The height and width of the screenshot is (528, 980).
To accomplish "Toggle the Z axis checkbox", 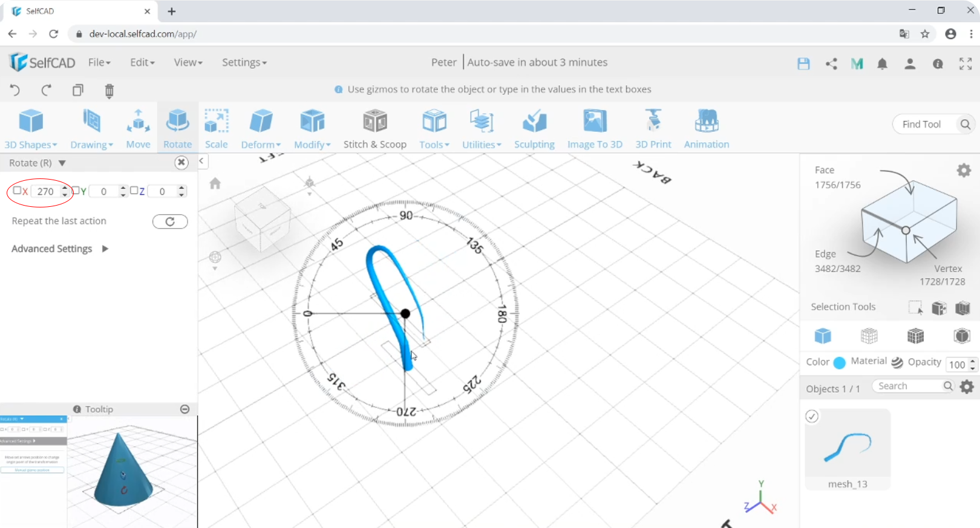I will pyautogui.click(x=134, y=191).
